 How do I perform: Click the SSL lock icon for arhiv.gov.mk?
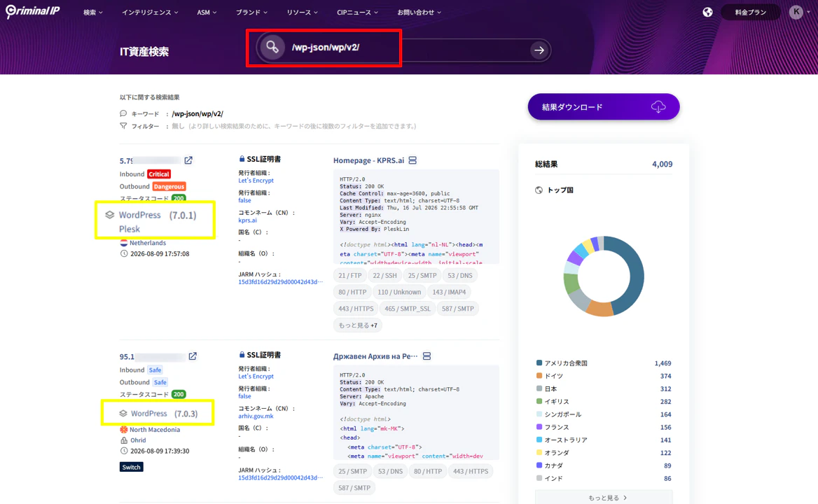click(242, 354)
